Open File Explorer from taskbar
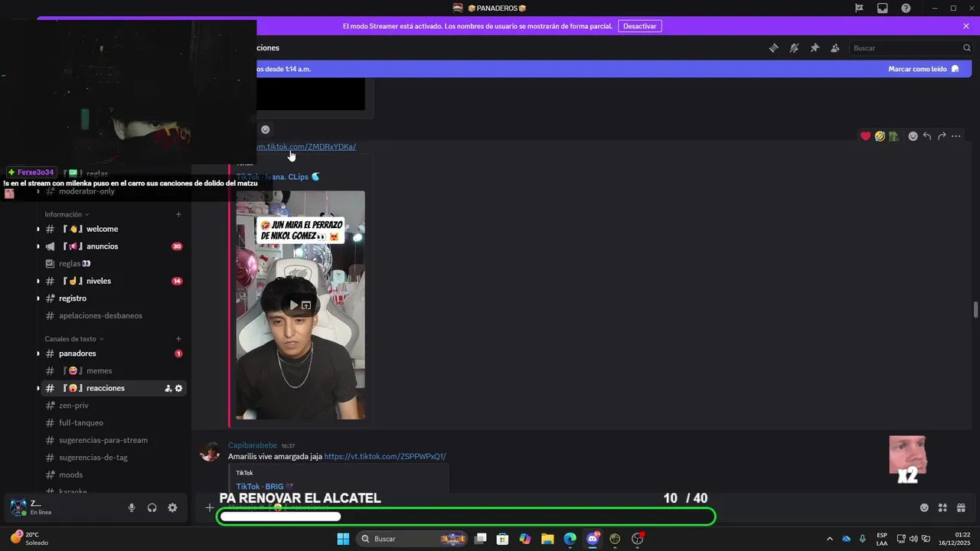The image size is (980, 551). [x=547, y=539]
